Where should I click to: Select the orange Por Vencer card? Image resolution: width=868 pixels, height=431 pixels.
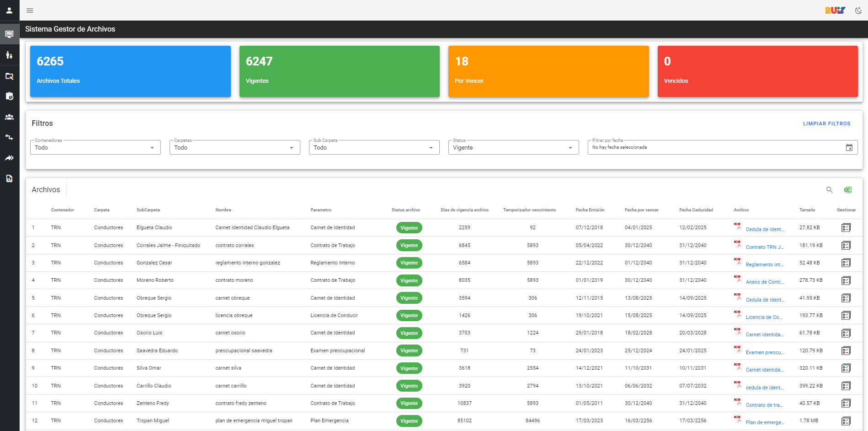(x=548, y=71)
